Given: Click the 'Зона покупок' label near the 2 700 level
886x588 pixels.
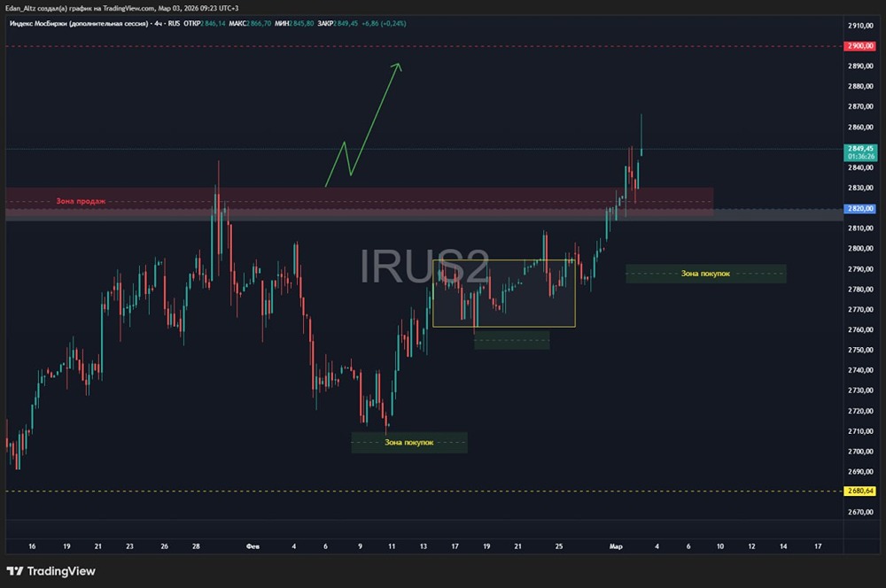Looking at the screenshot, I should point(409,442).
